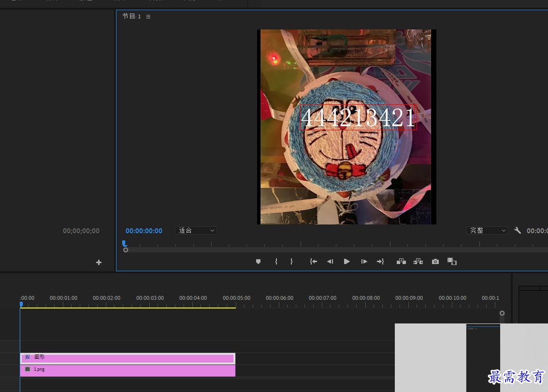This screenshot has height=392, width=548.
Task: Open the 适合 zoom level dropdown
Action: coord(196,230)
